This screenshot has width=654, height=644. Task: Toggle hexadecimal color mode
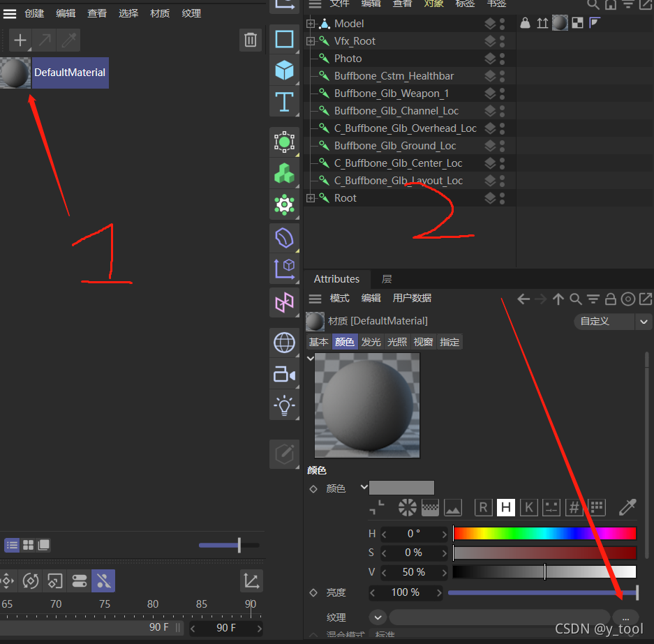(x=574, y=507)
